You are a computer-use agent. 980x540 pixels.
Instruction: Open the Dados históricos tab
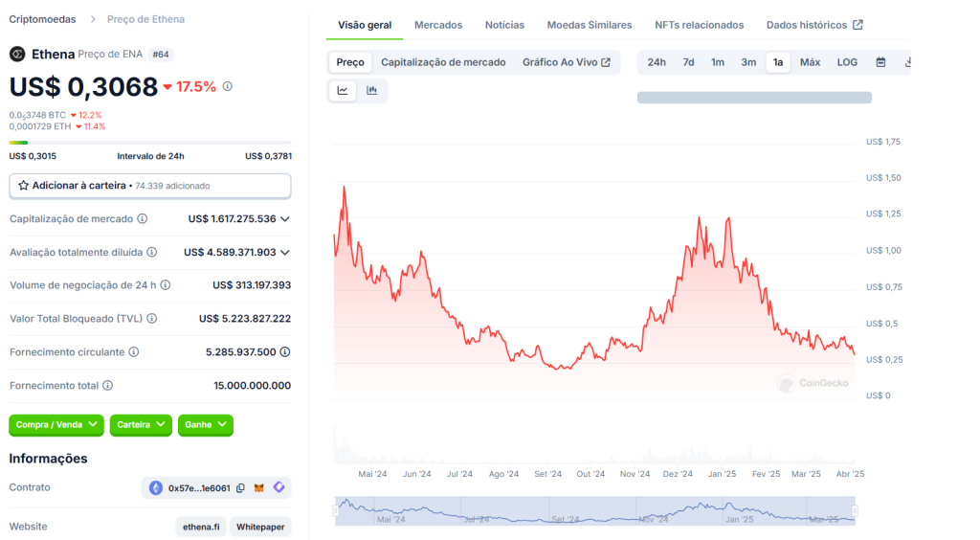814,25
